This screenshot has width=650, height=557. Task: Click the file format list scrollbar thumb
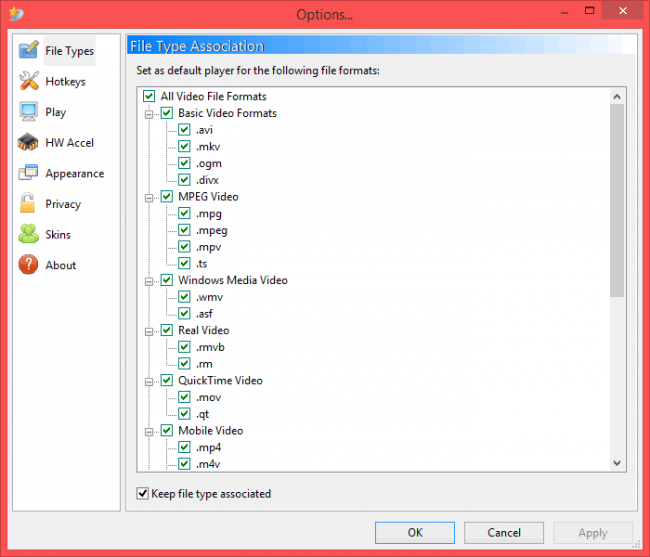(x=617, y=201)
